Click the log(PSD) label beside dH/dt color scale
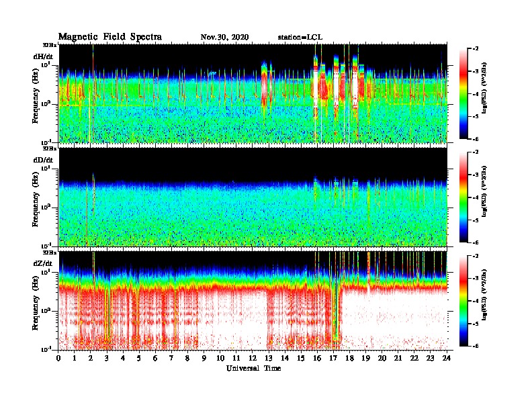532x411 pixels. 484,89
